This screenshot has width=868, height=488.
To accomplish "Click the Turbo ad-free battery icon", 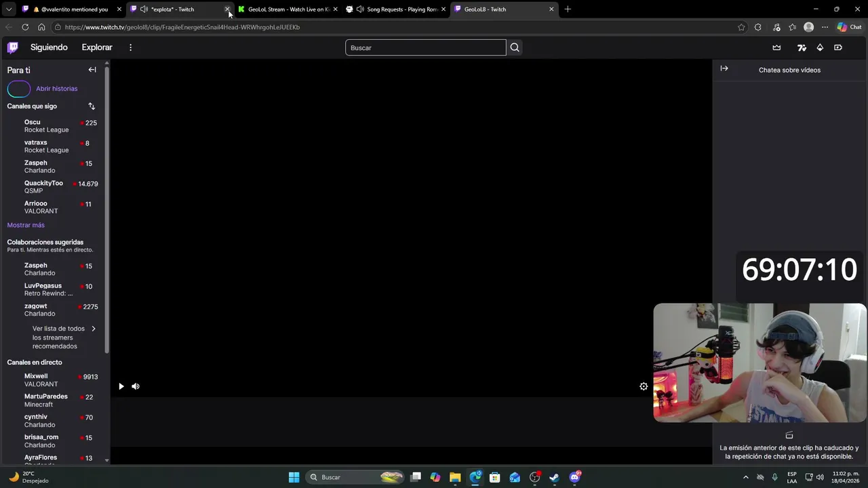I will pos(838,47).
